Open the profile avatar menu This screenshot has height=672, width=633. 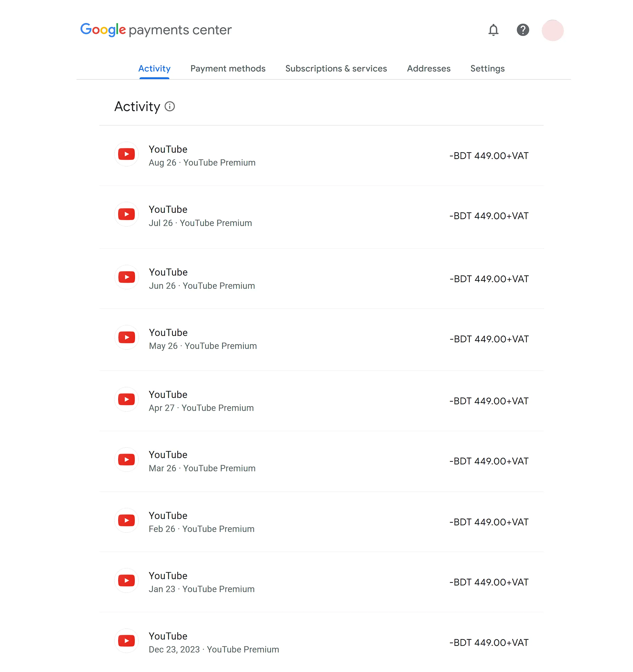coord(553,30)
